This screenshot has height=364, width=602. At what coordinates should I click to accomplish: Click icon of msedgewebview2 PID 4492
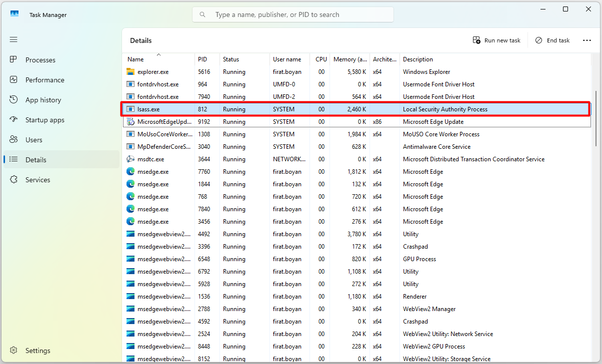coord(130,234)
